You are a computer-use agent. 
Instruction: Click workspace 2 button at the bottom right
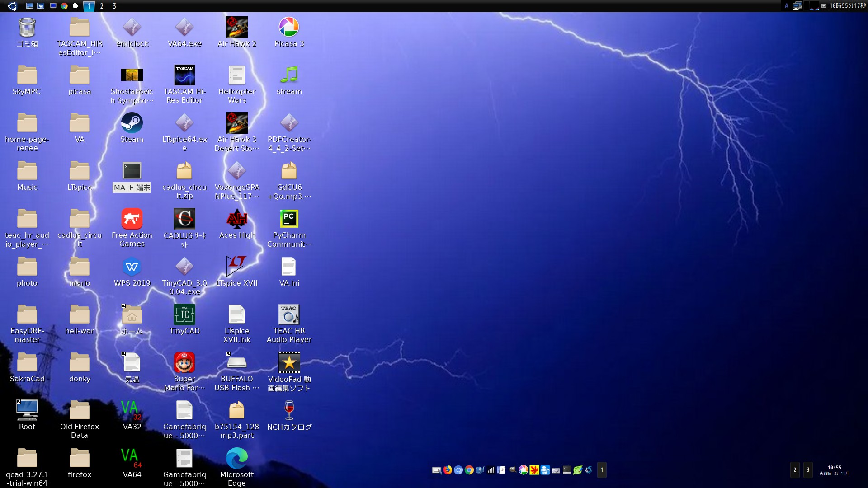point(795,470)
